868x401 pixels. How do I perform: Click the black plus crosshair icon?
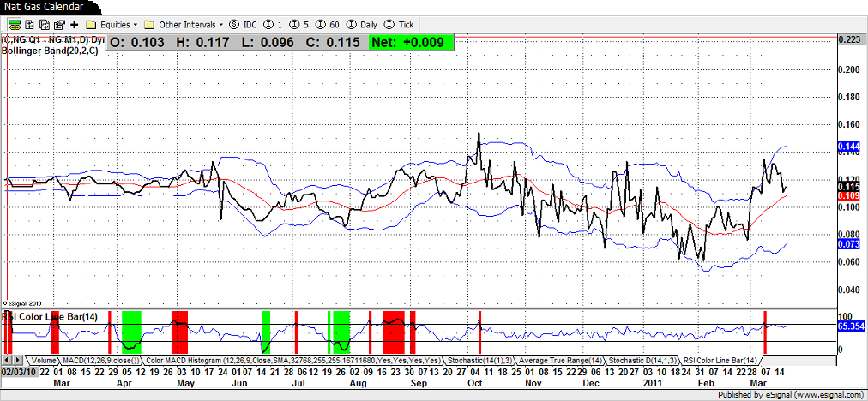[75, 25]
